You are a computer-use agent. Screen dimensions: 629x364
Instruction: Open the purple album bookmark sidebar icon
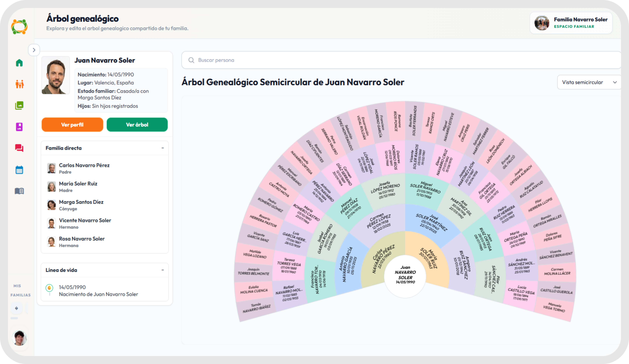coord(19,127)
